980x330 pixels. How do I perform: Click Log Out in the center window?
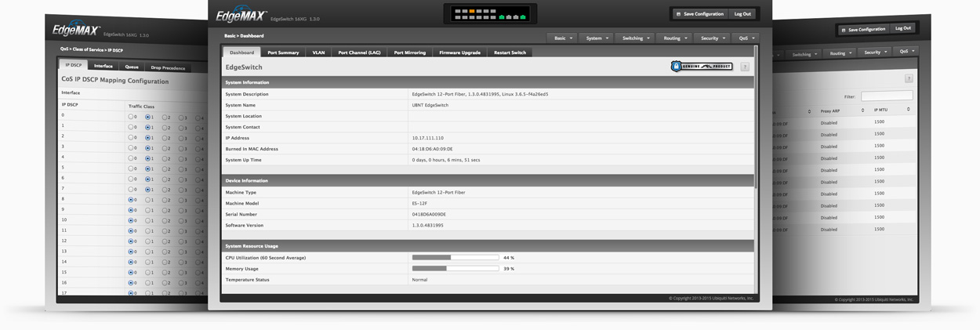pyautogui.click(x=742, y=14)
